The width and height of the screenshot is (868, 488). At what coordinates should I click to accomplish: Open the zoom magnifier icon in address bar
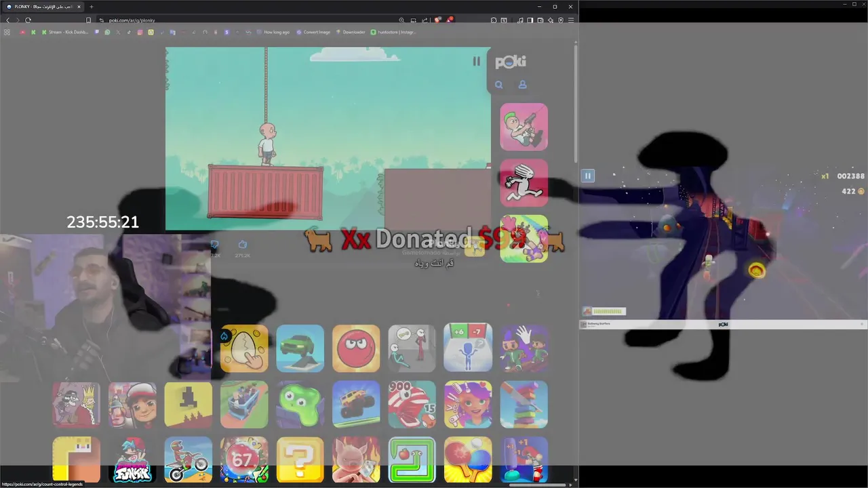point(401,20)
